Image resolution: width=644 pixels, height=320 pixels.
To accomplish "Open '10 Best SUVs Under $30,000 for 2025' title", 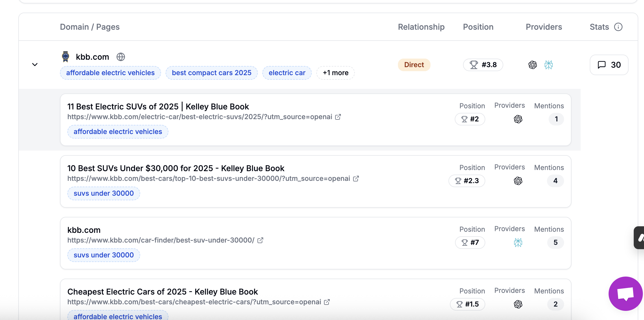I will (176, 168).
